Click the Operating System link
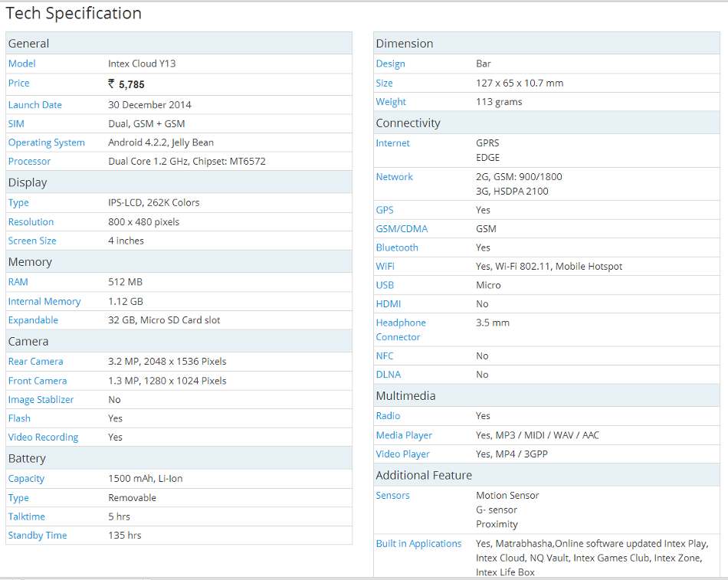Viewport: 728px width, 580px height. click(x=47, y=143)
